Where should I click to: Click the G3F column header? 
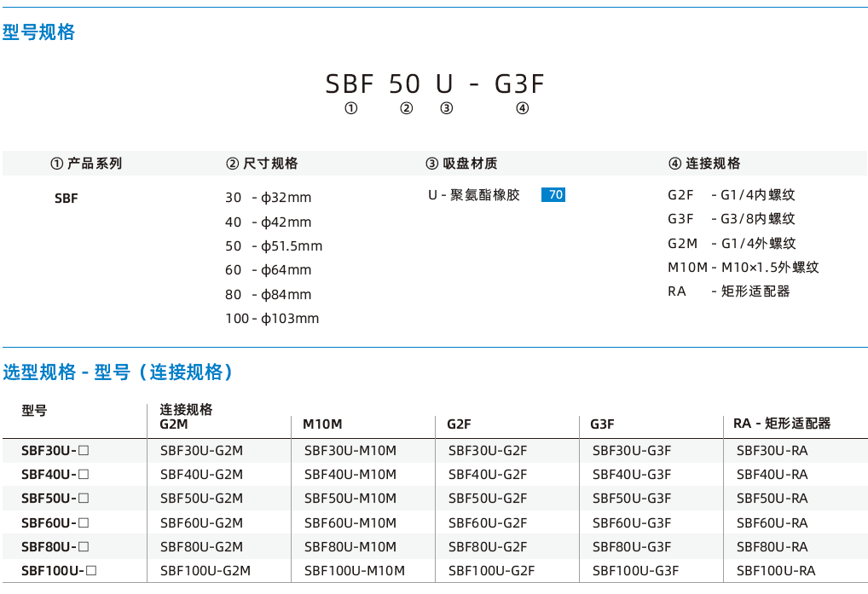pos(602,424)
